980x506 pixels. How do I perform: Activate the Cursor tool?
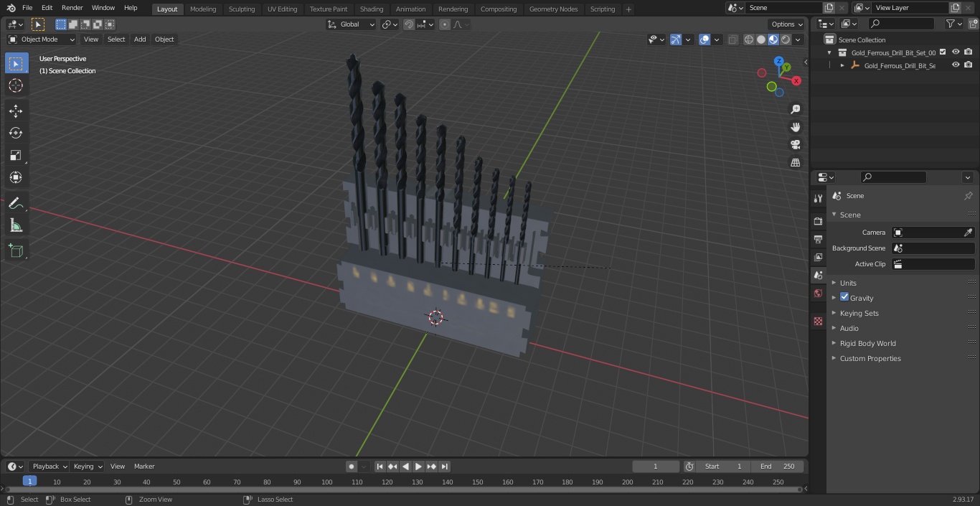pyautogui.click(x=16, y=85)
